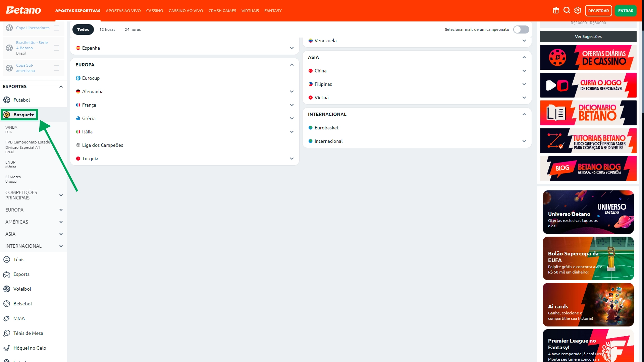Expand the França row chevron

[x=292, y=105]
